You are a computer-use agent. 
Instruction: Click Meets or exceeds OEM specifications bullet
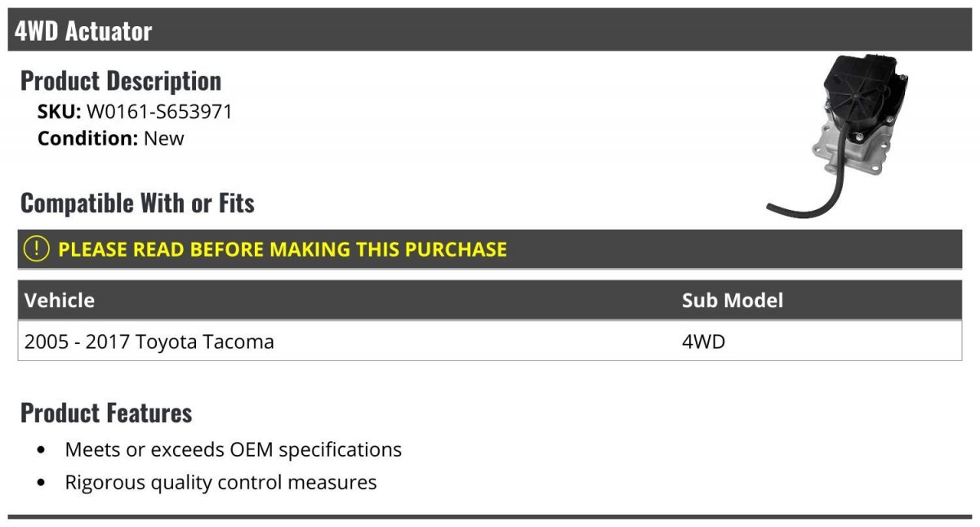(x=233, y=449)
